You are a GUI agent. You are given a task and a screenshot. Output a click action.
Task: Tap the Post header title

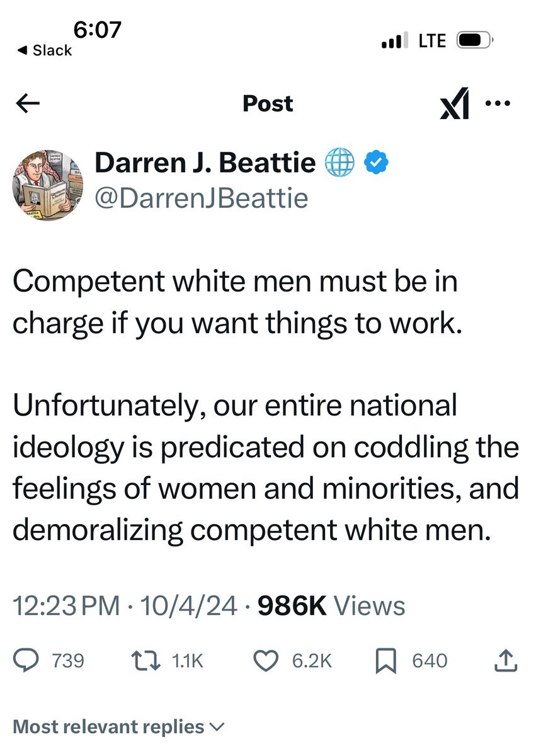tap(268, 104)
